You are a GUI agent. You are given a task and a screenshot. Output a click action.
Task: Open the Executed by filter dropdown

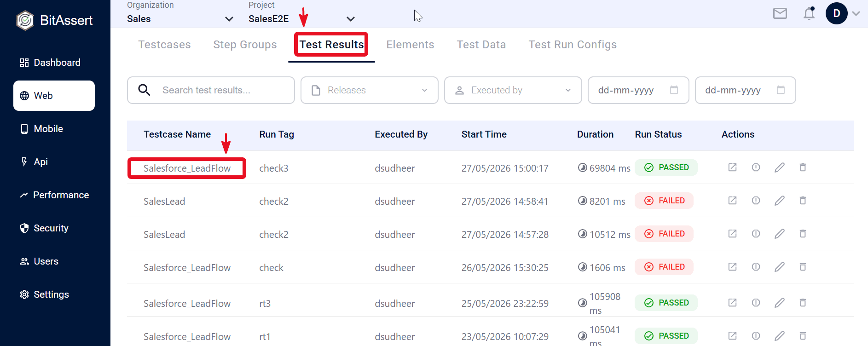513,90
